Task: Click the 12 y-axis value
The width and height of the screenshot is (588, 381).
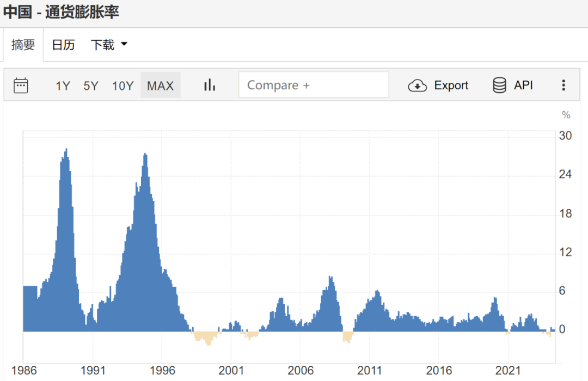Action: tap(565, 252)
